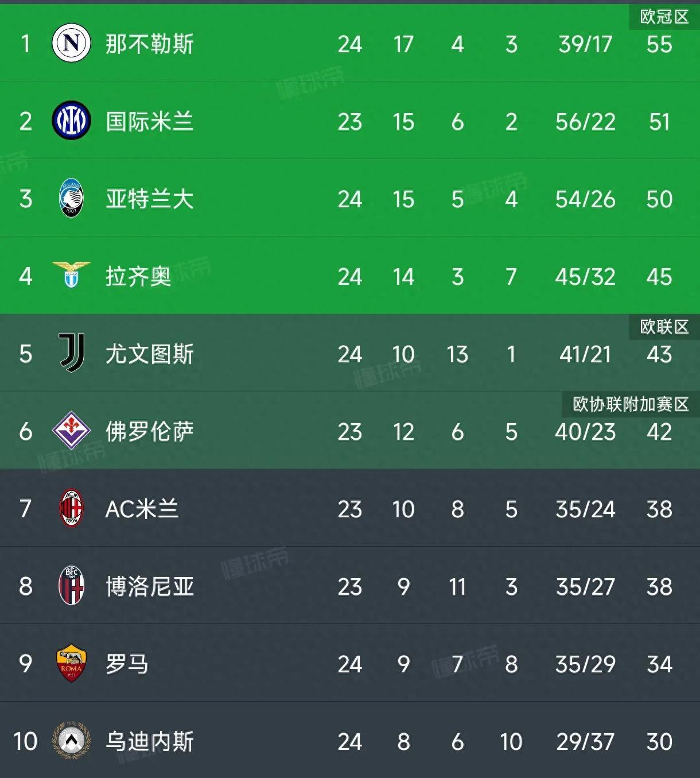Select Napoli's 55 points value
This screenshot has height=778, width=700.
[659, 45]
